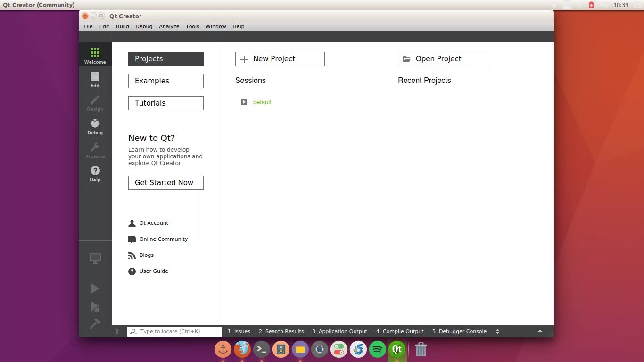
Task: Open the Analyze menu
Action: 169,26
